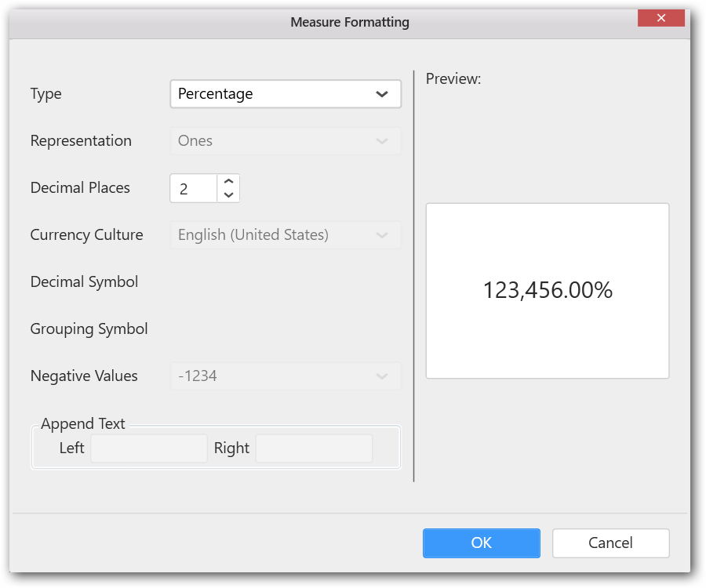Open the Currency Culture dropdown

pos(285,235)
